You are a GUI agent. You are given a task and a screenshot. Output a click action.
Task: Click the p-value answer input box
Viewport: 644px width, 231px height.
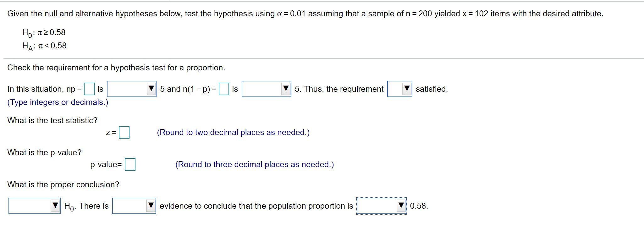pyautogui.click(x=130, y=164)
